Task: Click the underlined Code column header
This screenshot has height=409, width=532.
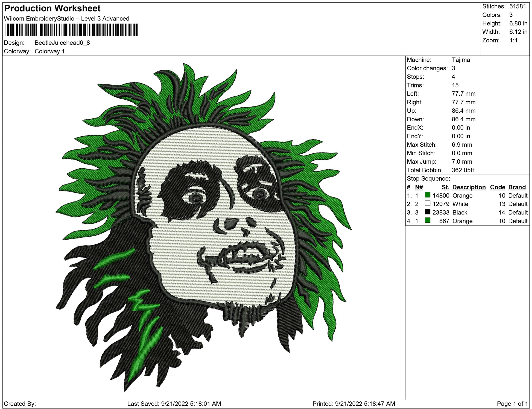Action: pyautogui.click(x=497, y=187)
